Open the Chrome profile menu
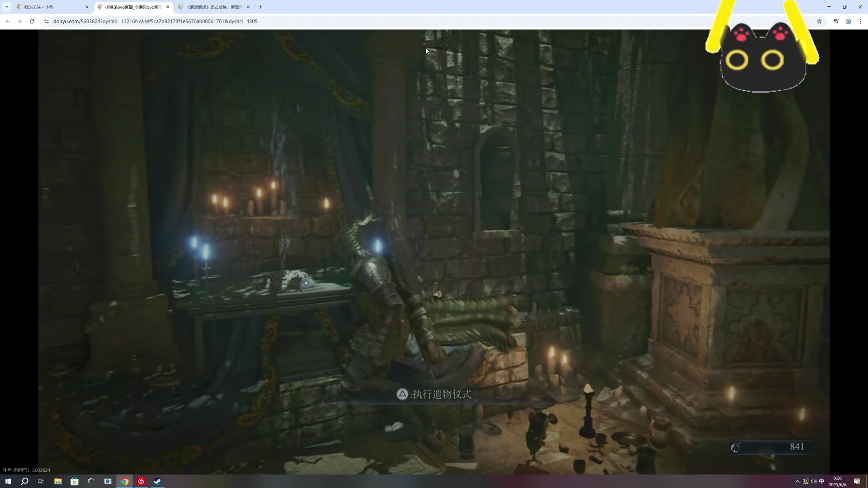Viewport: 868px width, 488px height. tap(849, 21)
